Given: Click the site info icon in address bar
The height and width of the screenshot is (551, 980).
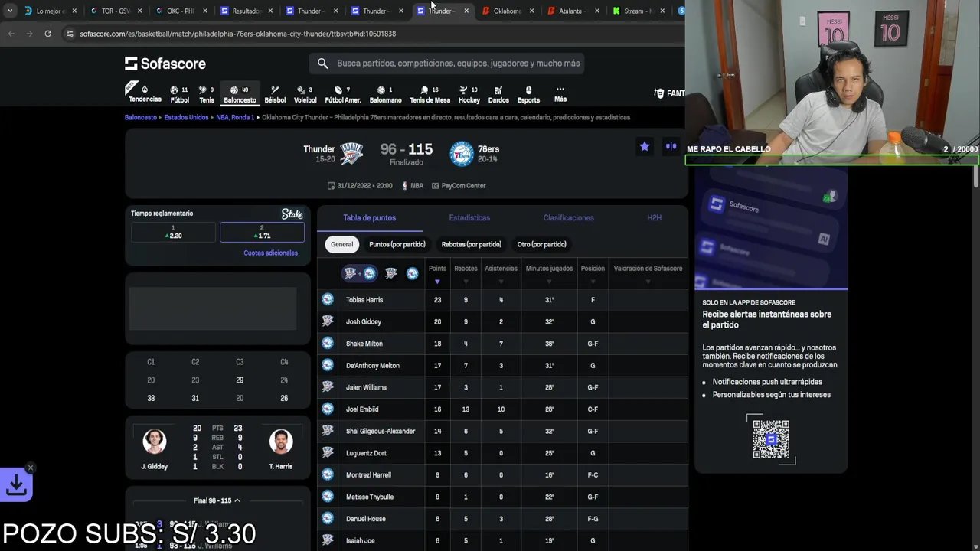Looking at the screenshot, I should click(70, 34).
